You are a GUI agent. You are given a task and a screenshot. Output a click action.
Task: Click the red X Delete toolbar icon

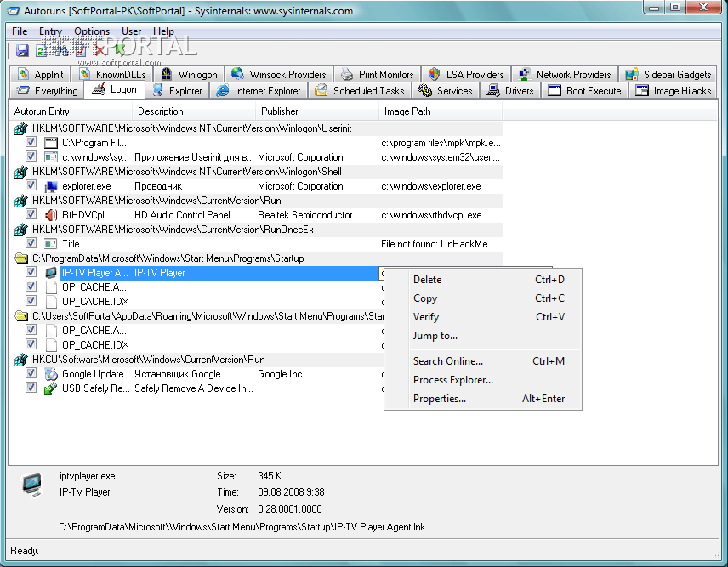point(100,50)
